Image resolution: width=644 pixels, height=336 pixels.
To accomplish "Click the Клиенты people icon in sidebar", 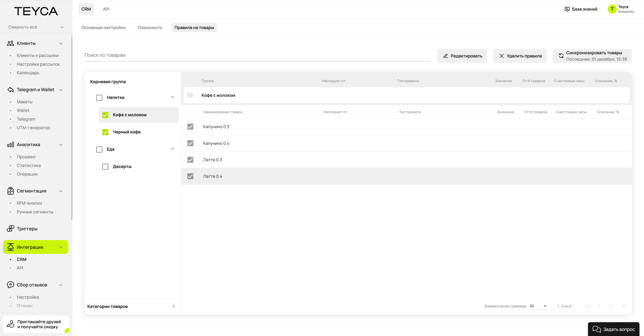I will 10,43.
